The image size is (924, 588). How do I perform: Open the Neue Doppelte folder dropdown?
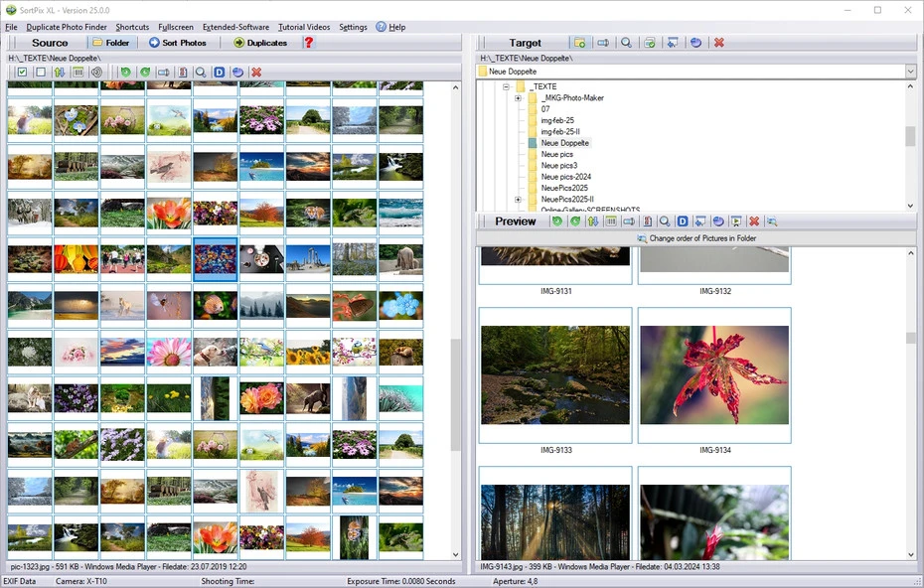coord(910,71)
